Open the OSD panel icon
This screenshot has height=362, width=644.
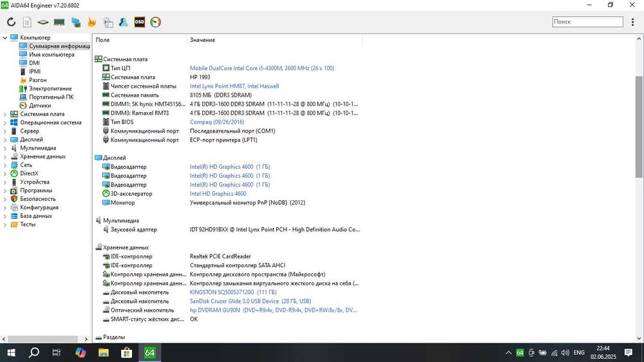pyautogui.click(x=140, y=22)
